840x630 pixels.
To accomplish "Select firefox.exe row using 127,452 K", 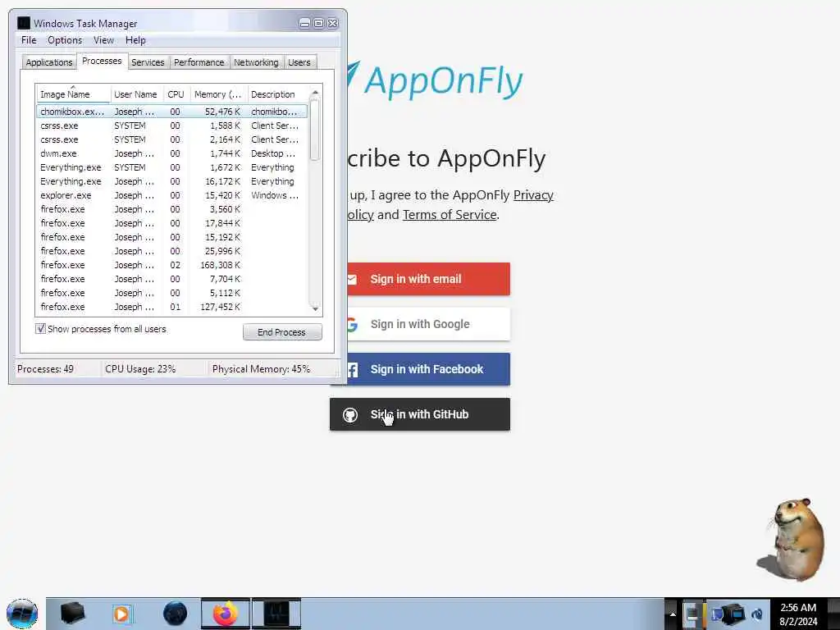I will (x=172, y=307).
